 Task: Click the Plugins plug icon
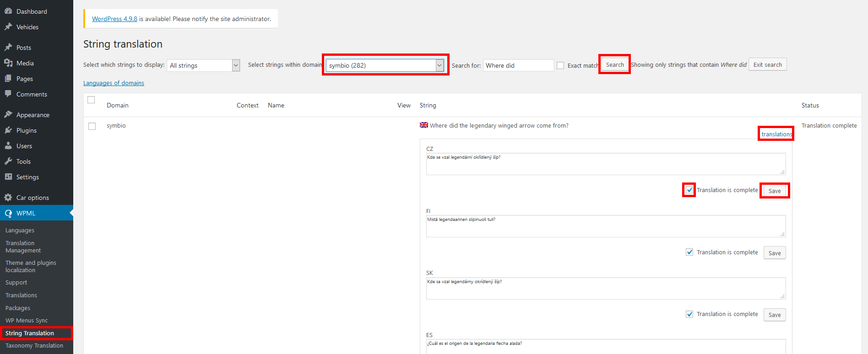tap(8, 130)
